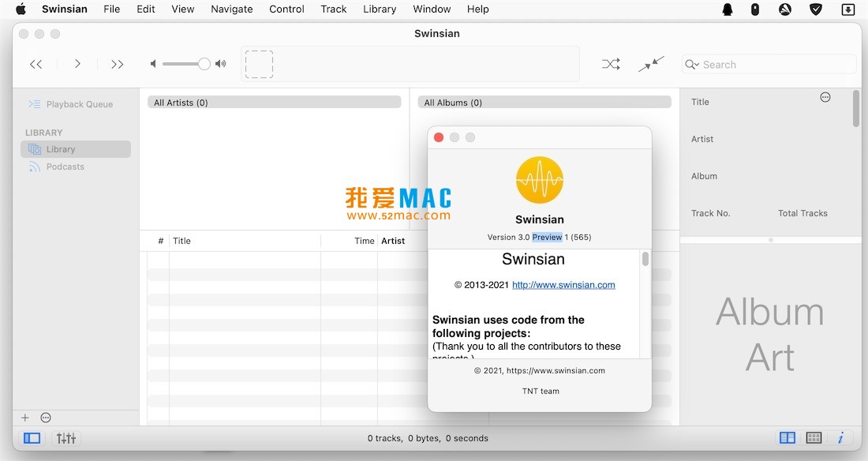
Task: Switch to the mini player window
Action: 651,64
